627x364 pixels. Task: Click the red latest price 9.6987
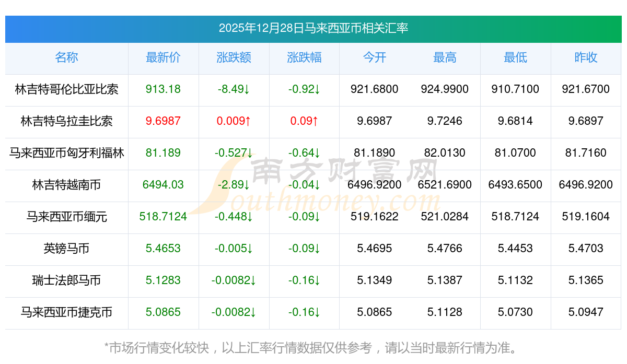click(x=163, y=121)
